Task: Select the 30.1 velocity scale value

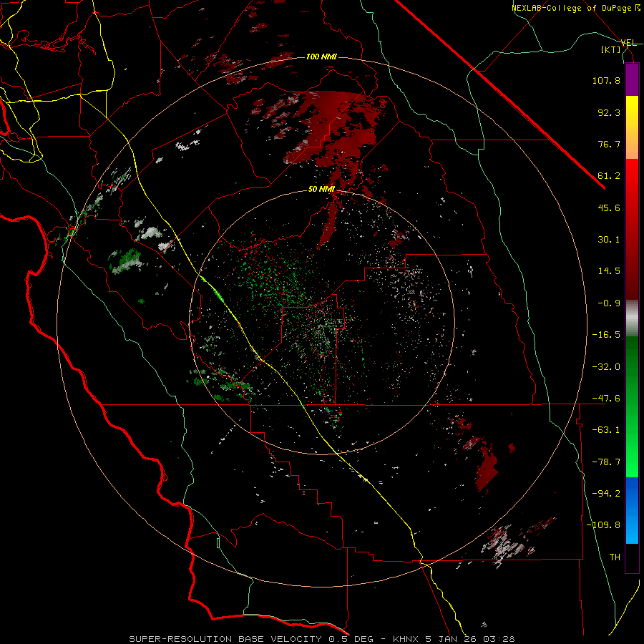Action: [609, 240]
